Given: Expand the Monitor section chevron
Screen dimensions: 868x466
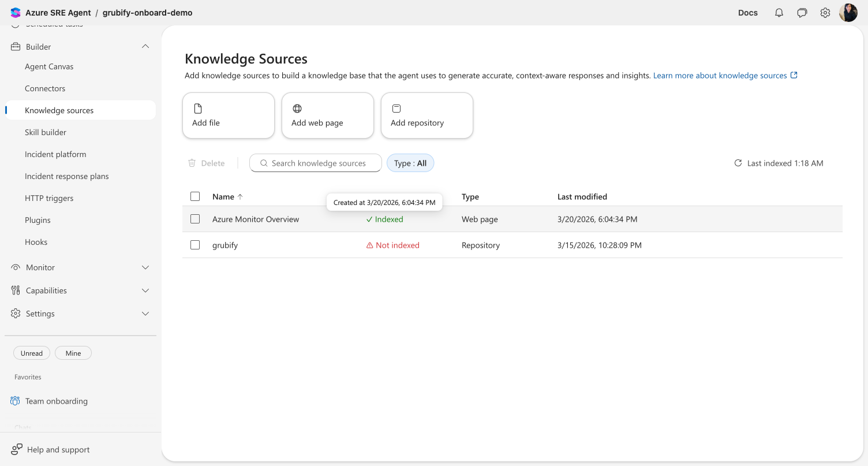Looking at the screenshot, I should pos(145,267).
